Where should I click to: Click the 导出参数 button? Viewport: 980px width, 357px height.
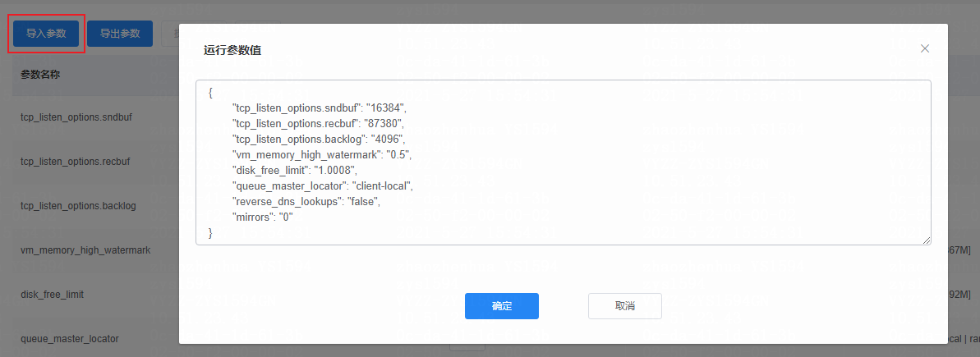120,33
